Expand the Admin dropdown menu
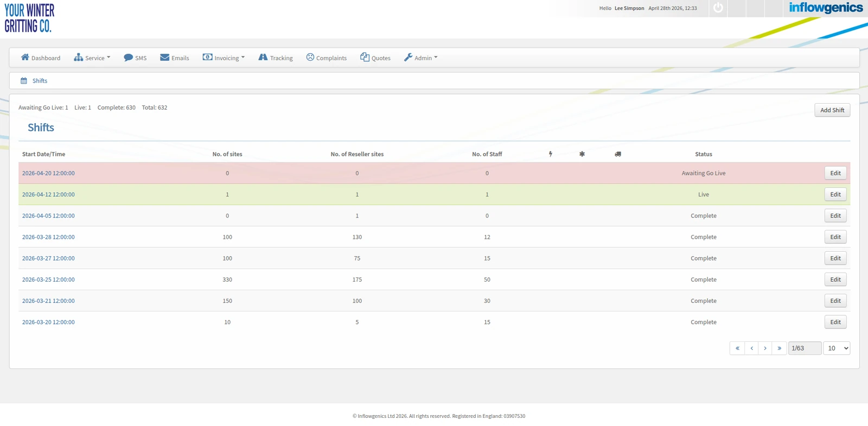868x426 pixels. pyautogui.click(x=421, y=58)
